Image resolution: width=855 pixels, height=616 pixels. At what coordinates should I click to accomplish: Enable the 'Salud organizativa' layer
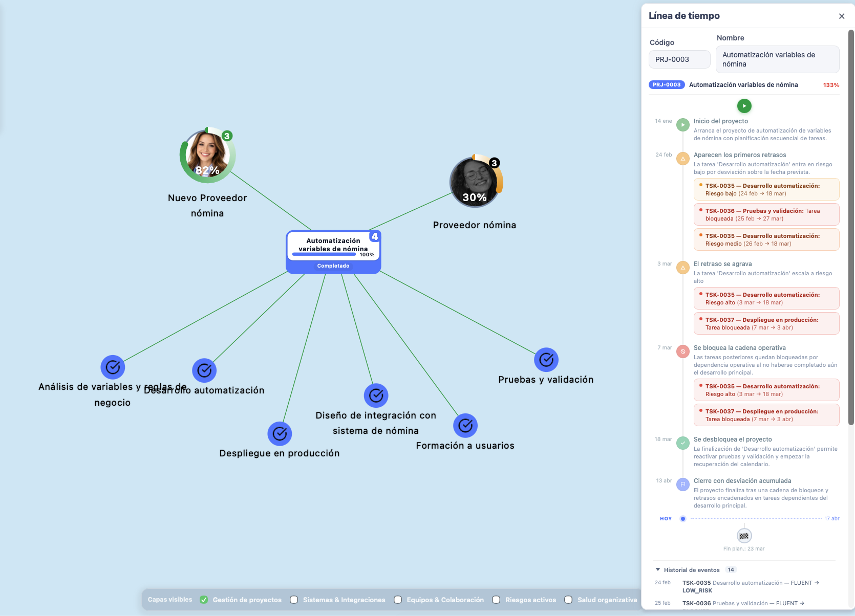point(568,600)
